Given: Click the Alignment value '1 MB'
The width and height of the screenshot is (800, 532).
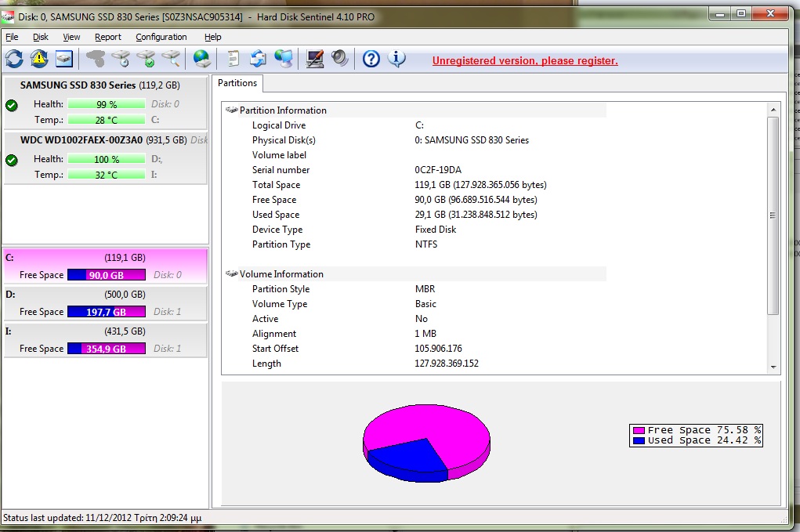Looking at the screenshot, I should [x=425, y=334].
